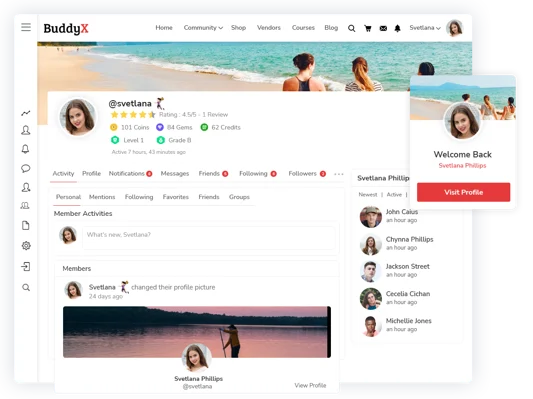Viewport: 533px width, 399px height.
Task: Open the settings gear in sidebar
Action: click(x=26, y=245)
